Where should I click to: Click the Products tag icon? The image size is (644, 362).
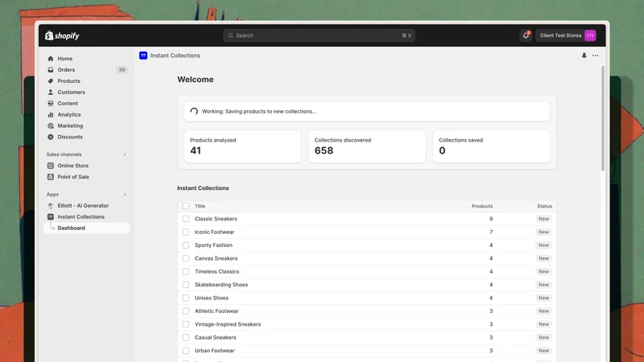pos(51,81)
